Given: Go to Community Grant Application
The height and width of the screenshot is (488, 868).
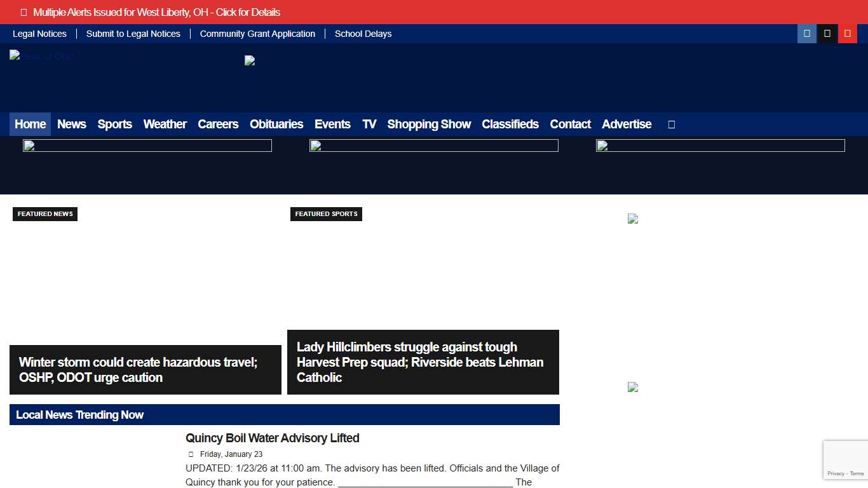Looking at the screenshot, I should pyautogui.click(x=257, y=34).
